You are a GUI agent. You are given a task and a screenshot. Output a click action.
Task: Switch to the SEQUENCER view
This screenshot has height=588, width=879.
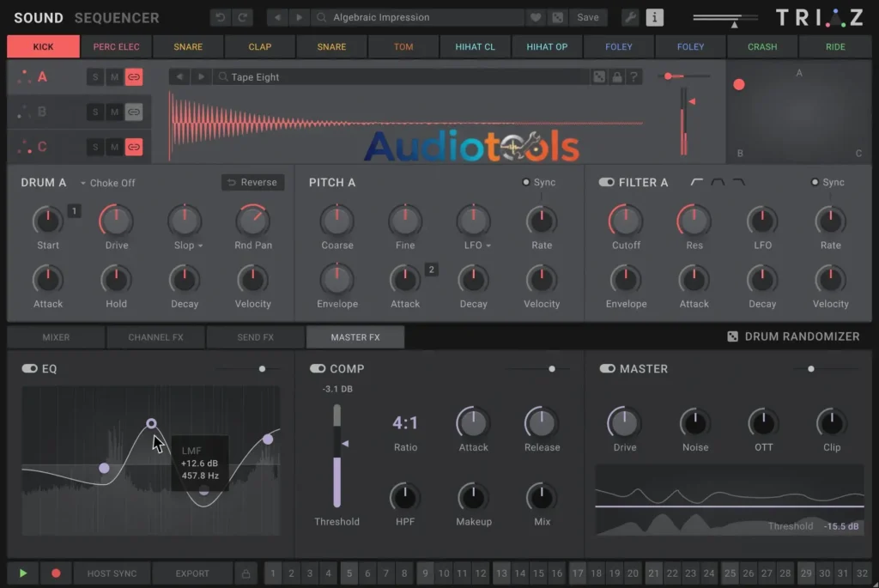click(x=117, y=18)
